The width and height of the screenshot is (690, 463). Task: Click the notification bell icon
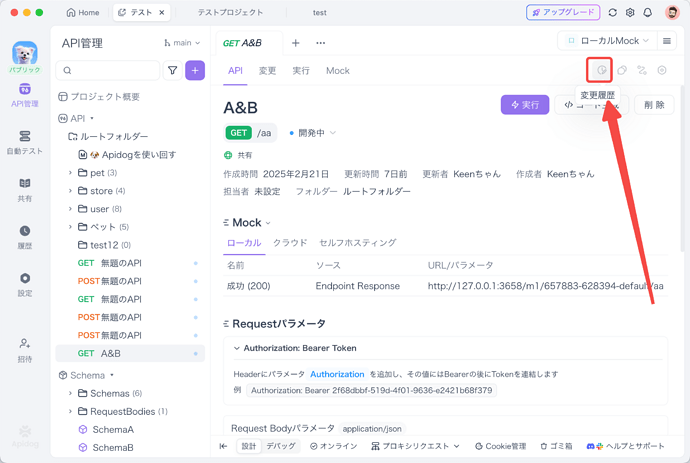(x=648, y=13)
